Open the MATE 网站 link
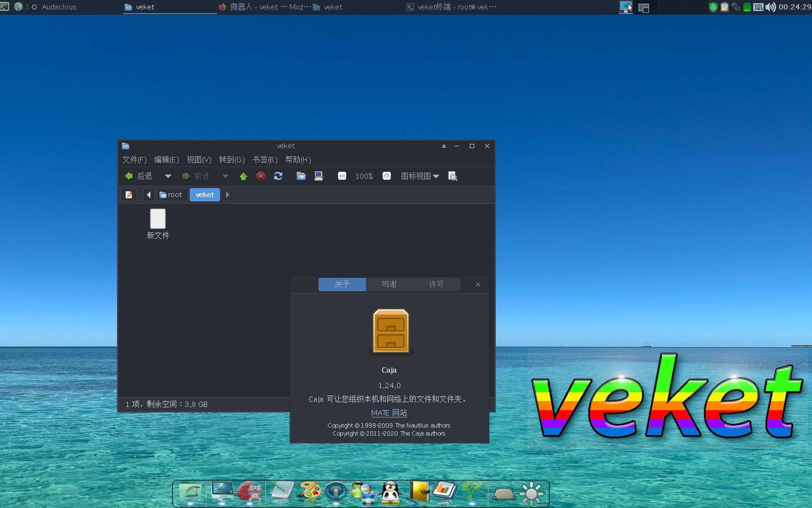 click(389, 413)
